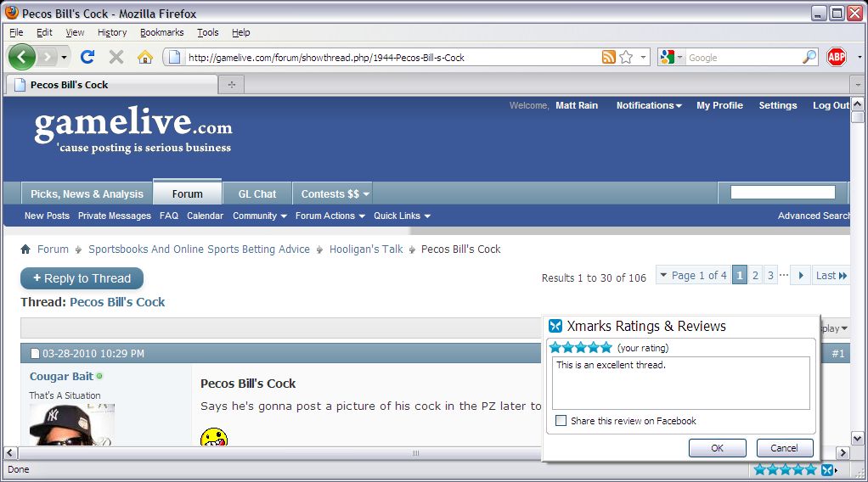Click the smiley emoticon in the post
The width and height of the screenshot is (868, 482).
[214, 437]
